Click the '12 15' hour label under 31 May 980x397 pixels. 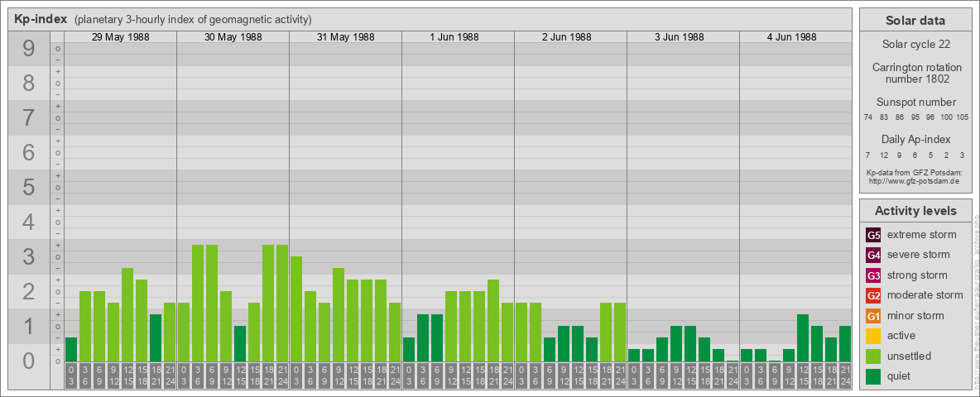coord(353,375)
